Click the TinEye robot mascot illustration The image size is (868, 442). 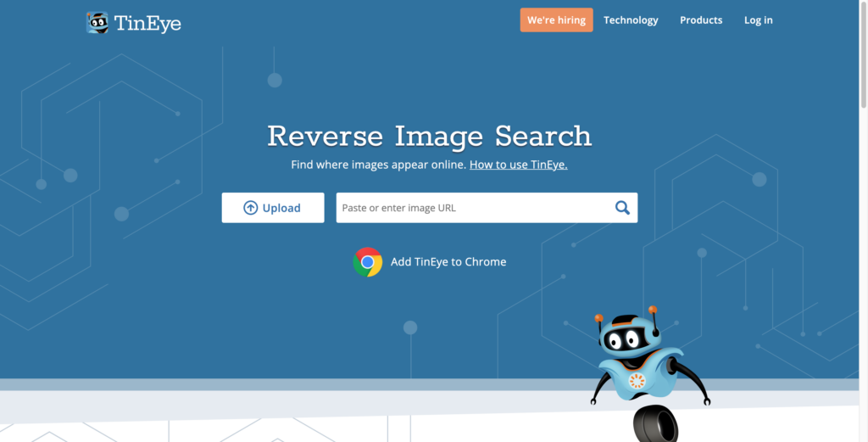648,372
